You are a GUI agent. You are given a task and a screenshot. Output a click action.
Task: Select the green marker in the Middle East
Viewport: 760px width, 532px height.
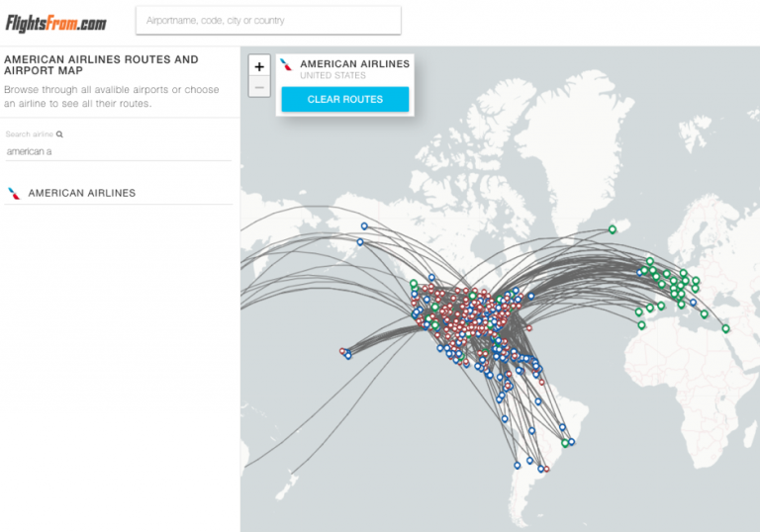[725, 328]
